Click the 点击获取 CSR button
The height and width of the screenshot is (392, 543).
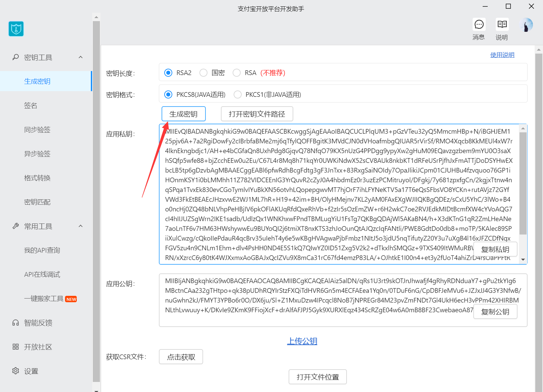(181, 357)
